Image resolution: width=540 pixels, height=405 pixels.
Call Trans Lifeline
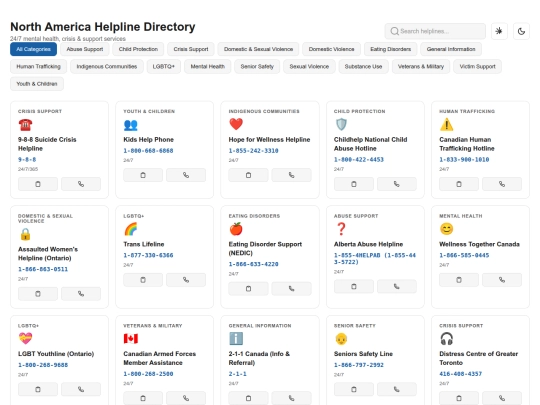coord(186,280)
